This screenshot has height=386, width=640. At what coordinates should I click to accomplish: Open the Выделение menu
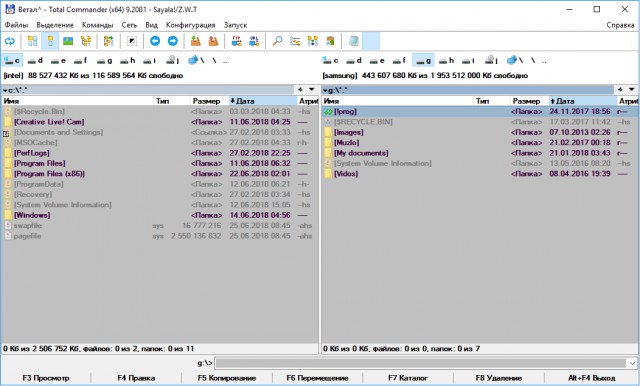[x=55, y=25]
